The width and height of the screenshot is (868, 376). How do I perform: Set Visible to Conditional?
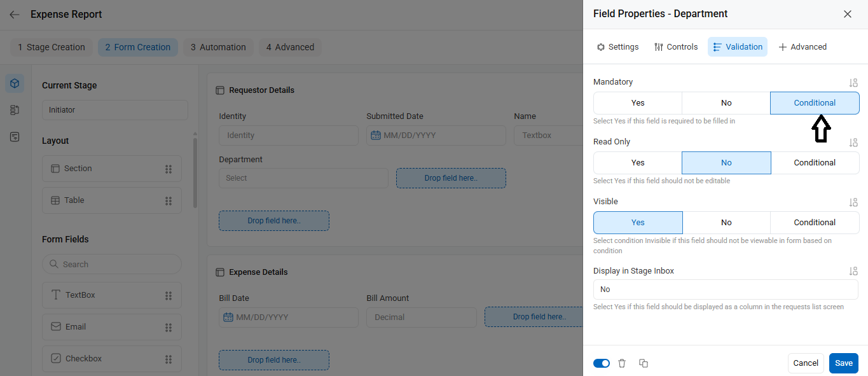point(815,223)
